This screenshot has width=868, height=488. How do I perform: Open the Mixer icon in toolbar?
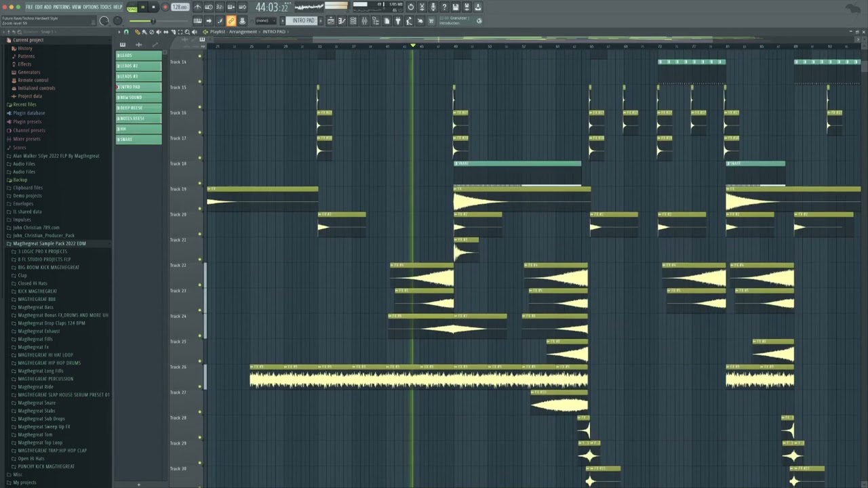pos(366,20)
